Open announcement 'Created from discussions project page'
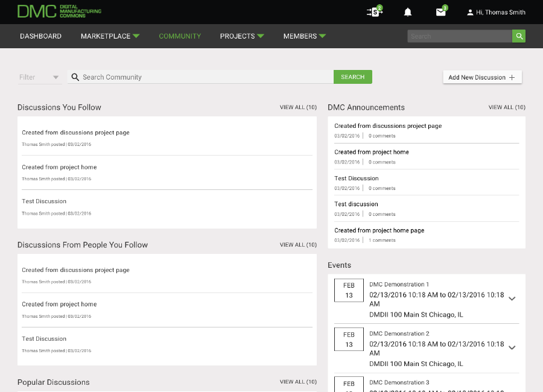 388,125
